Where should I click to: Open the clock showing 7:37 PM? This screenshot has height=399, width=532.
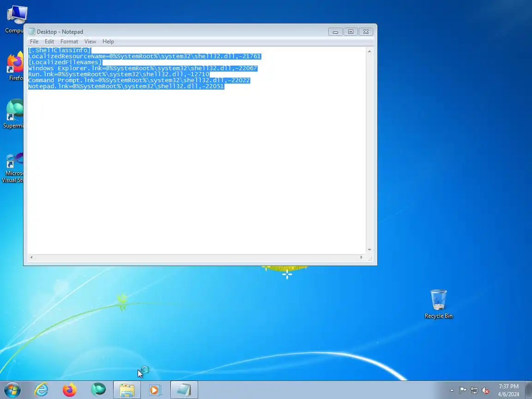[x=508, y=390]
